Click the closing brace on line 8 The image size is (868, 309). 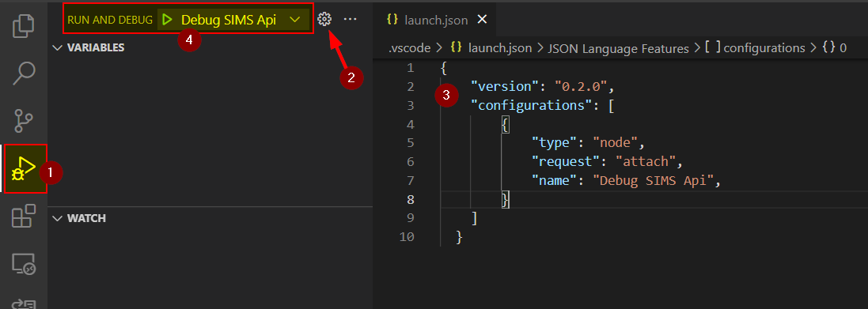point(505,200)
